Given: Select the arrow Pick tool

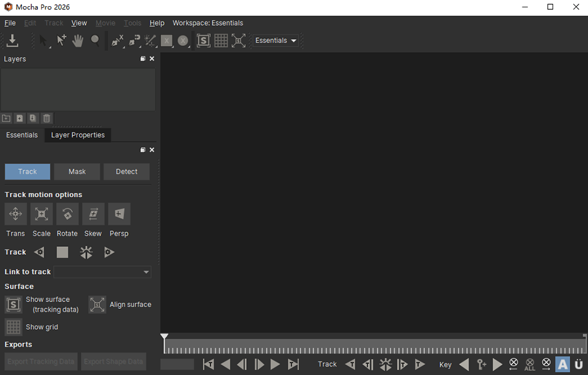Looking at the screenshot, I should [x=43, y=40].
